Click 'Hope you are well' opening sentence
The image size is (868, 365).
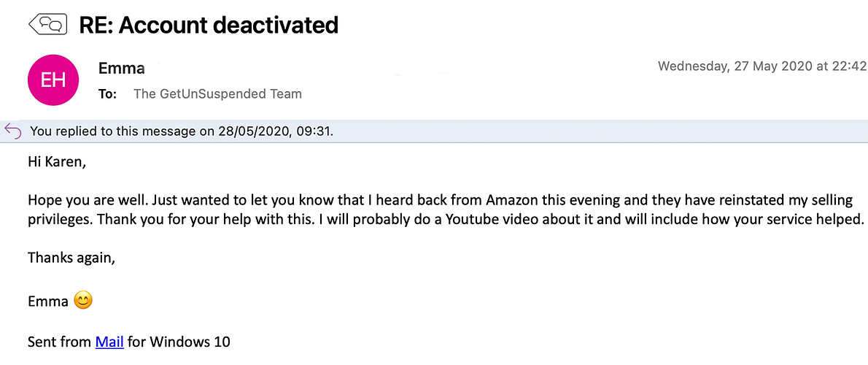click(80, 200)
